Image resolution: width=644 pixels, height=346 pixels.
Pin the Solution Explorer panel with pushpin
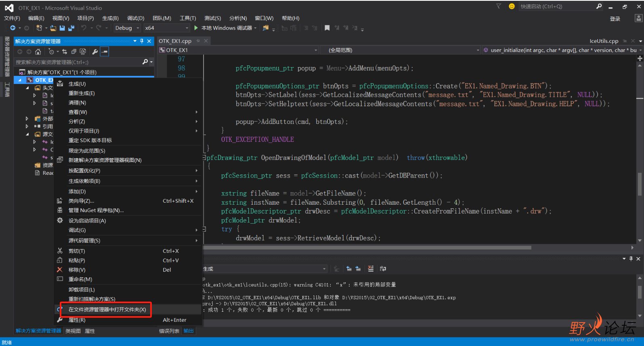click(x=142, y=41)
